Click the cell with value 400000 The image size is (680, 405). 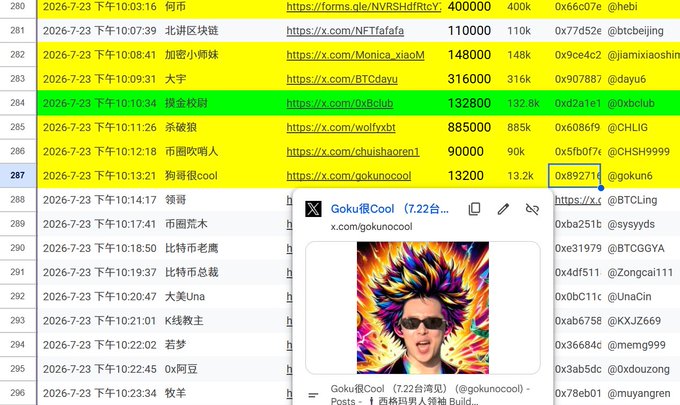click(469, 7)
